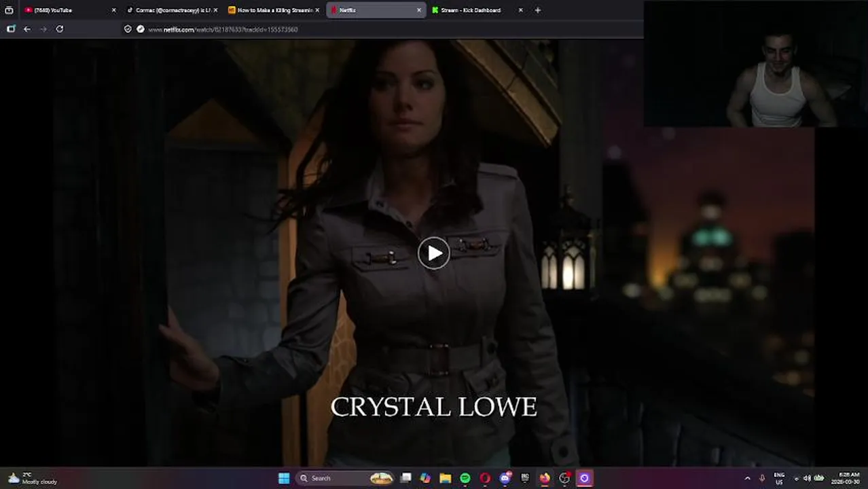Check the battery status tray icon

819,478
